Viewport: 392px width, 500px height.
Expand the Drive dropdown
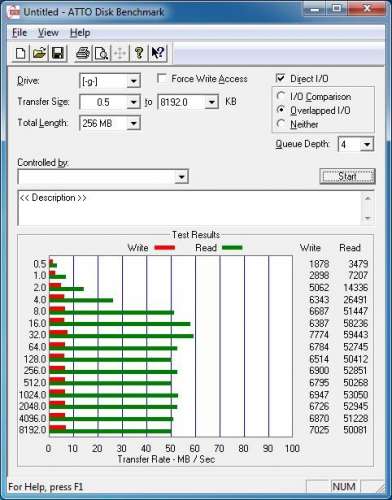(x=133, y=81)
